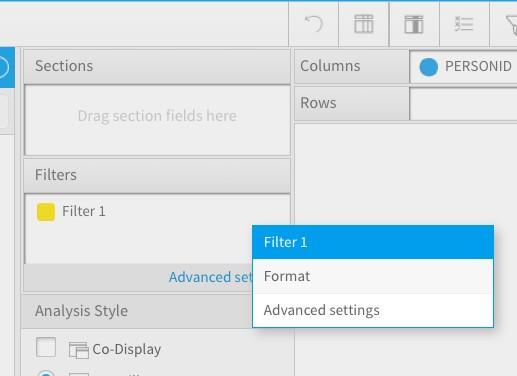Select the blue circular sidebar icon
The image size is (517, 376).
point(3,67)
